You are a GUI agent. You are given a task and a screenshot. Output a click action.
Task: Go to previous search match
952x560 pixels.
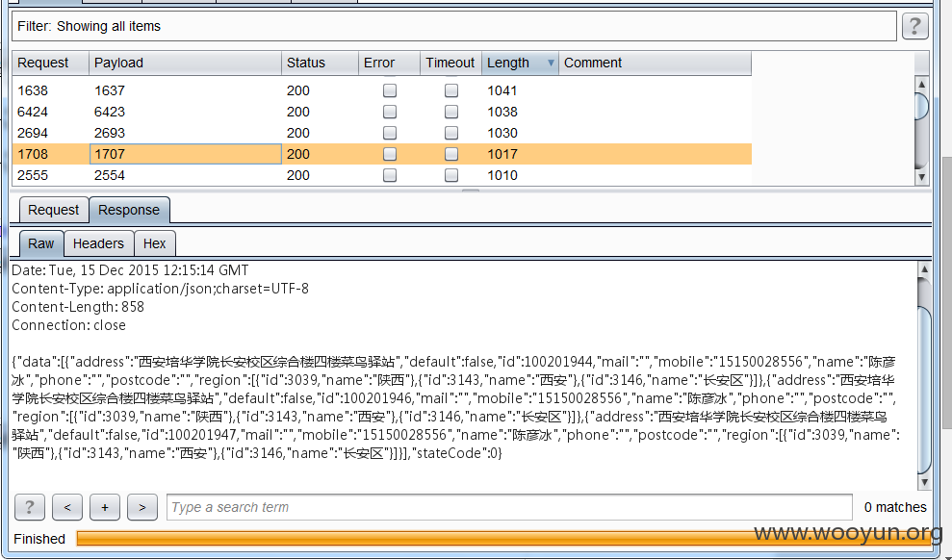(67, 507)
